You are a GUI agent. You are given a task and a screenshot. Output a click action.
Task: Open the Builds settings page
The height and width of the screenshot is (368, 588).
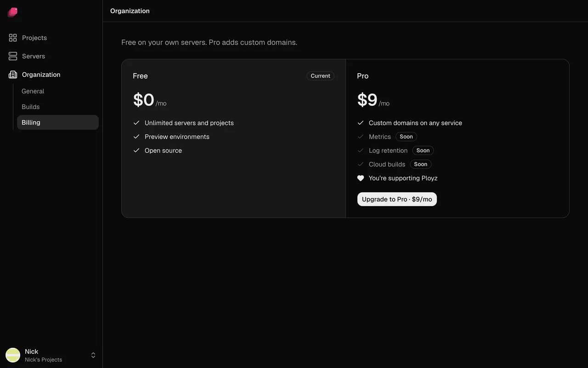(x=58, y=107)
